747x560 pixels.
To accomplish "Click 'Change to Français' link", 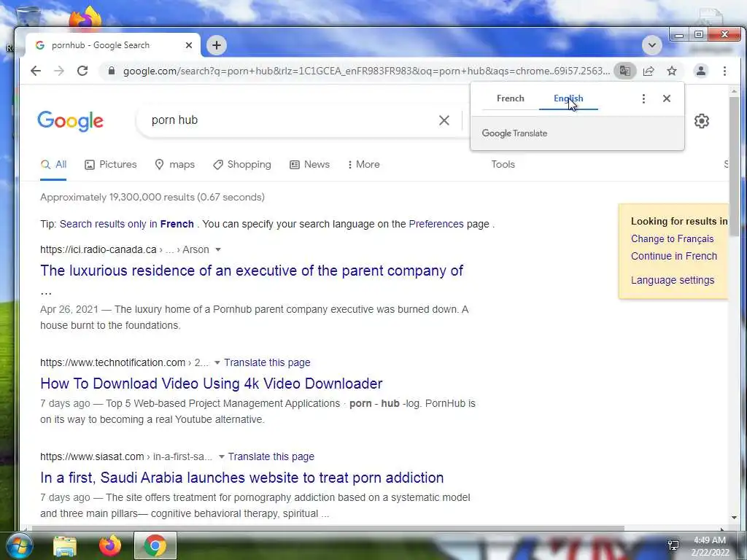I will (672, 239).
